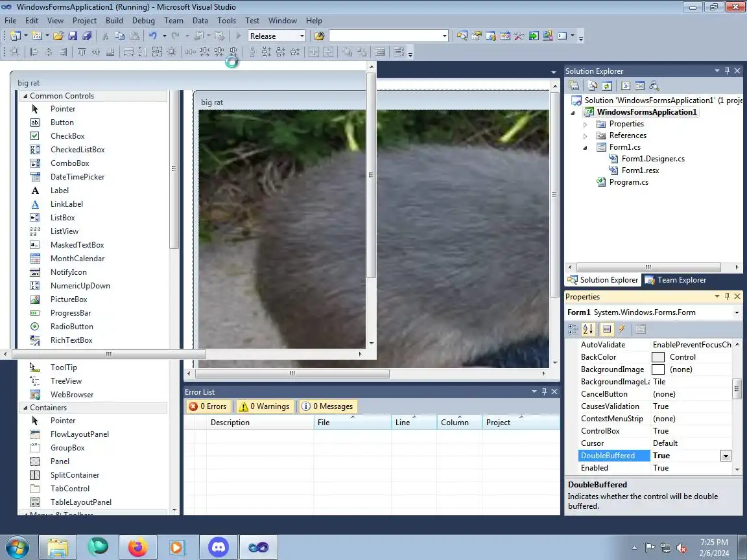Collapse the Form1.cs node

585,148
